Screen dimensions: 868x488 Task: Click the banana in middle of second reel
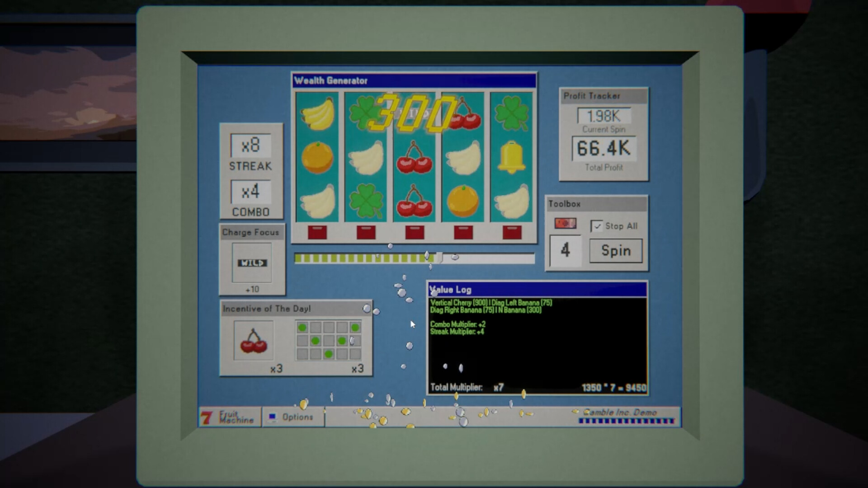tap(366, 158)
